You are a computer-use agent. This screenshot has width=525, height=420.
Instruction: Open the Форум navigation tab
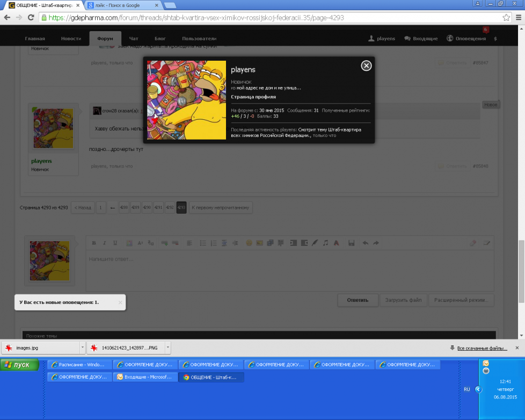[x=105, y=39]
